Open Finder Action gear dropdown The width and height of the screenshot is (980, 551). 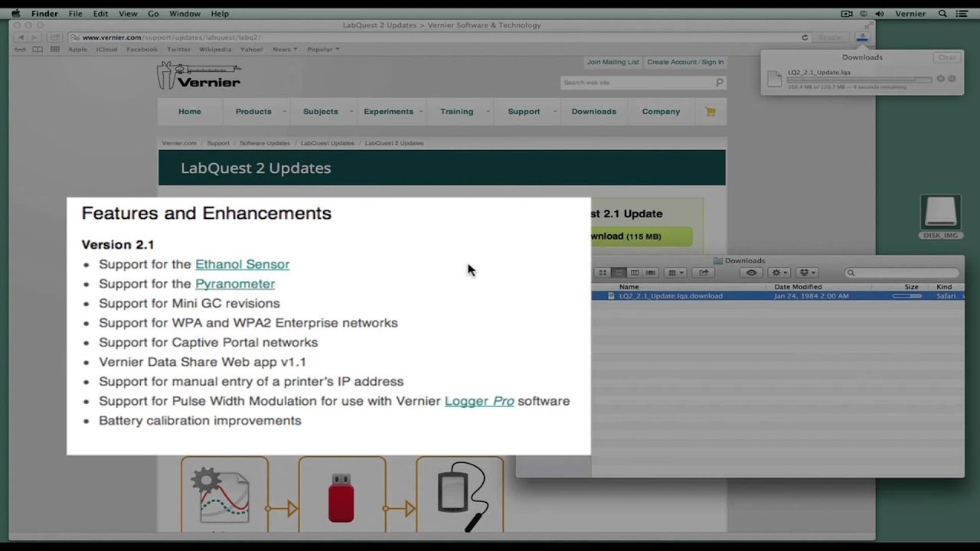coord(779,273)
